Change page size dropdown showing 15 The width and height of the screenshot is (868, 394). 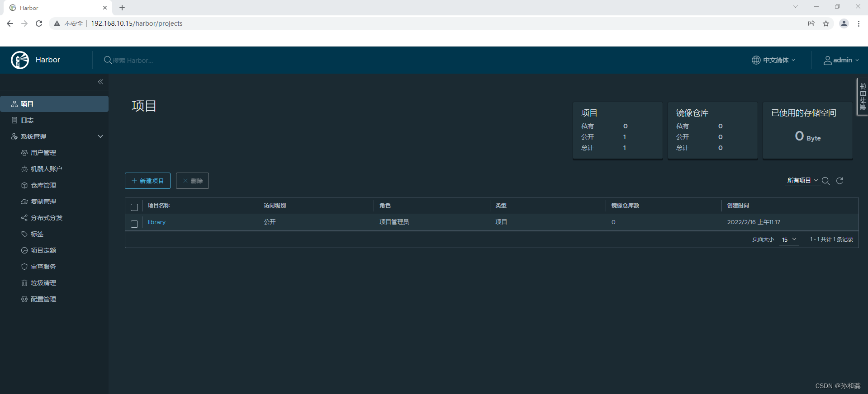coord(789,239)
